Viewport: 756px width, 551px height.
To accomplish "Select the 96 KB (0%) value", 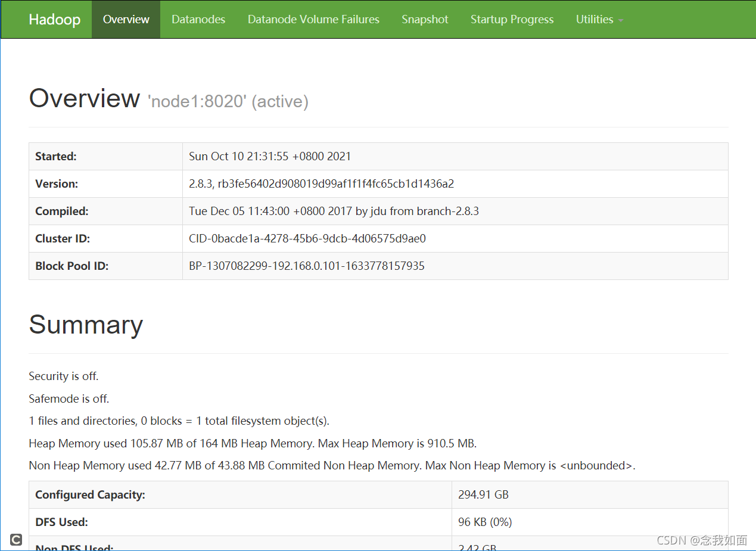I will point(485,522).
